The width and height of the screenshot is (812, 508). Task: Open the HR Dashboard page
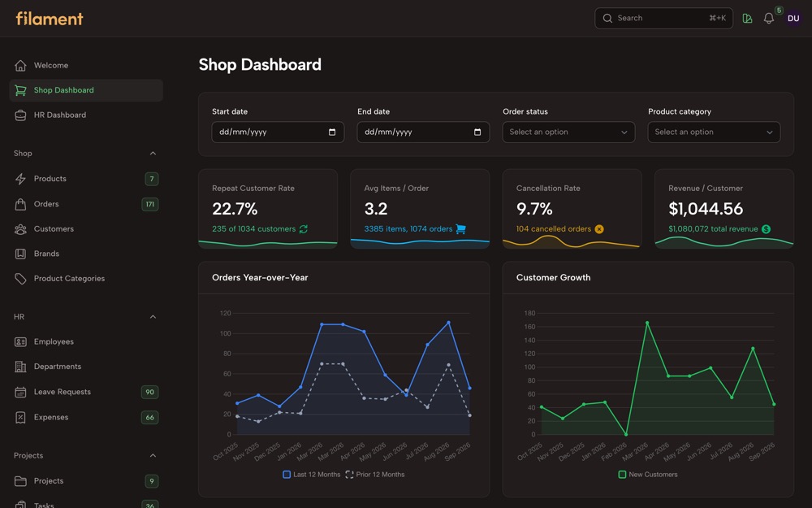(86, 115)
